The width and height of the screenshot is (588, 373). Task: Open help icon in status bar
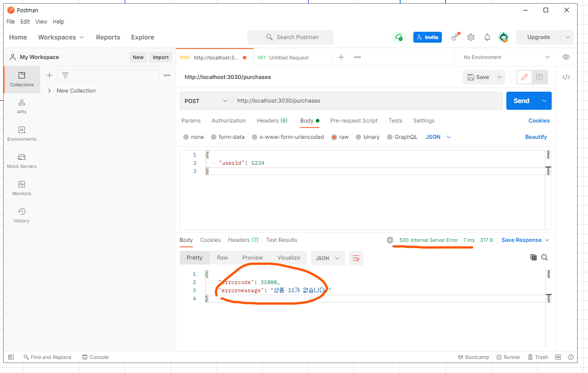(x=571, y=357)
